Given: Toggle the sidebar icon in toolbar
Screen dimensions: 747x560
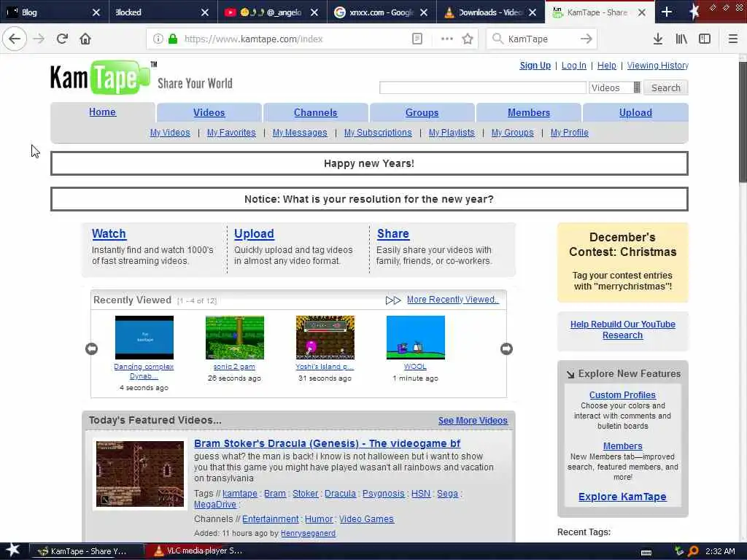Looking at the screenshot, I should click(705, 39).
